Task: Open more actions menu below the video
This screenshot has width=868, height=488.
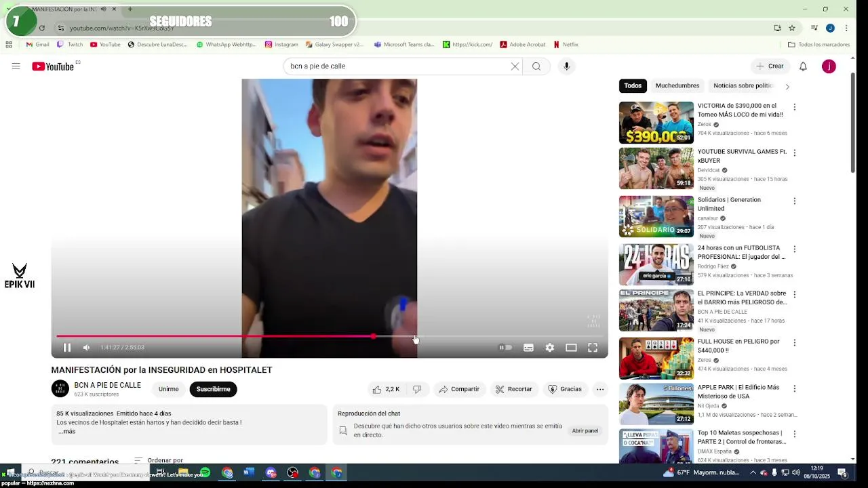Action: (x=600, y=389)
